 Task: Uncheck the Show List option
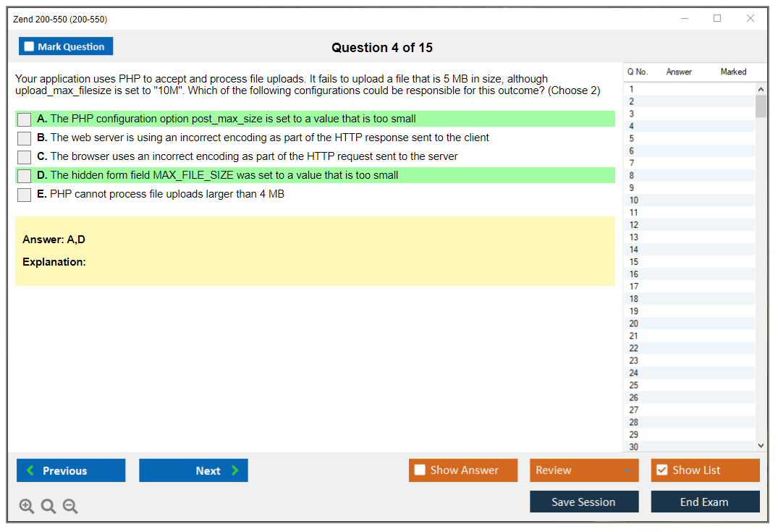click(661, 470)
